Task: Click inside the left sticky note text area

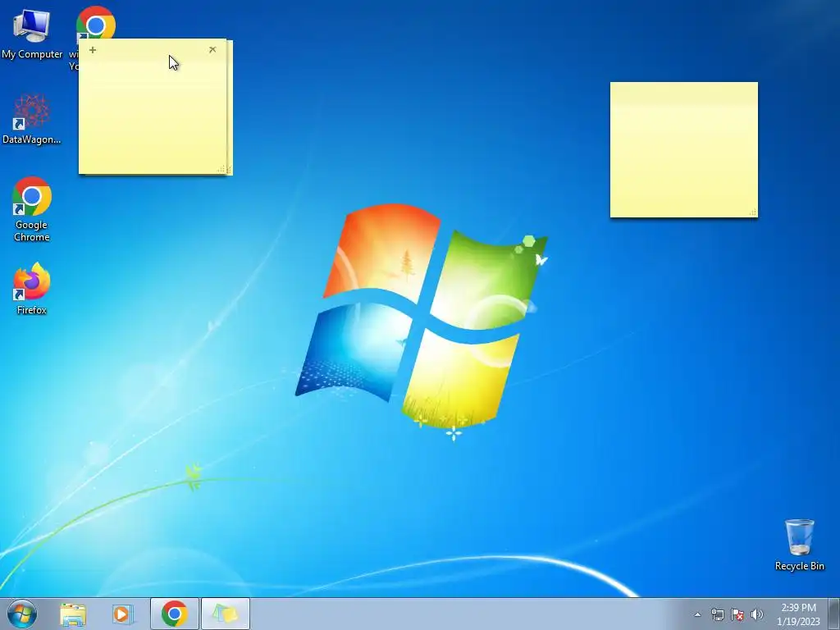Action: tap(153, 115)
